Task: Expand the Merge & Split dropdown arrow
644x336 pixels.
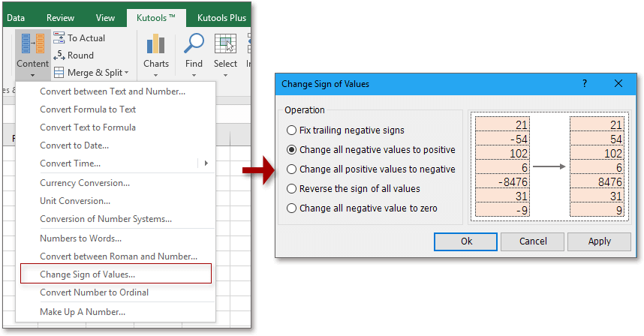Action: pos(127,73)
